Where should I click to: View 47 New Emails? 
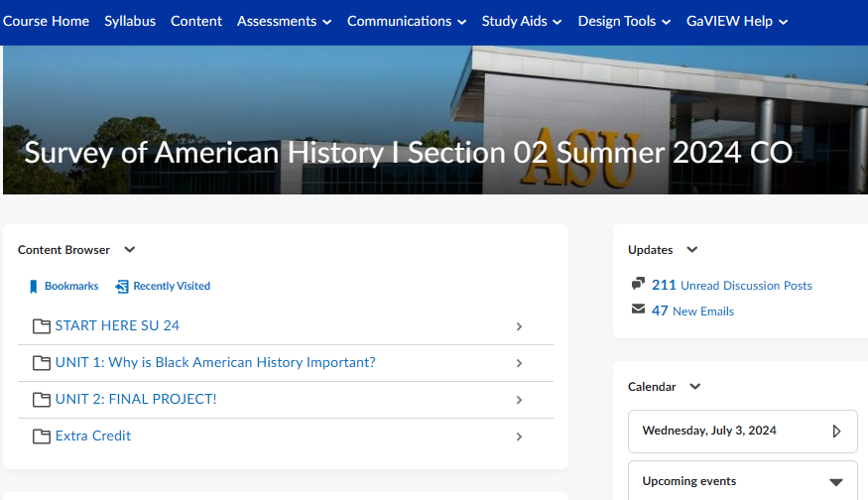(692, 311)
